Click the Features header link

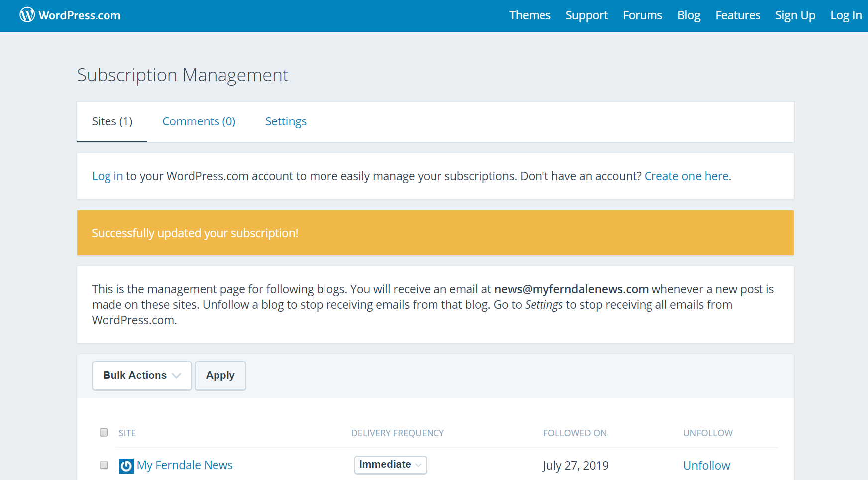click(x=738, y=15)
